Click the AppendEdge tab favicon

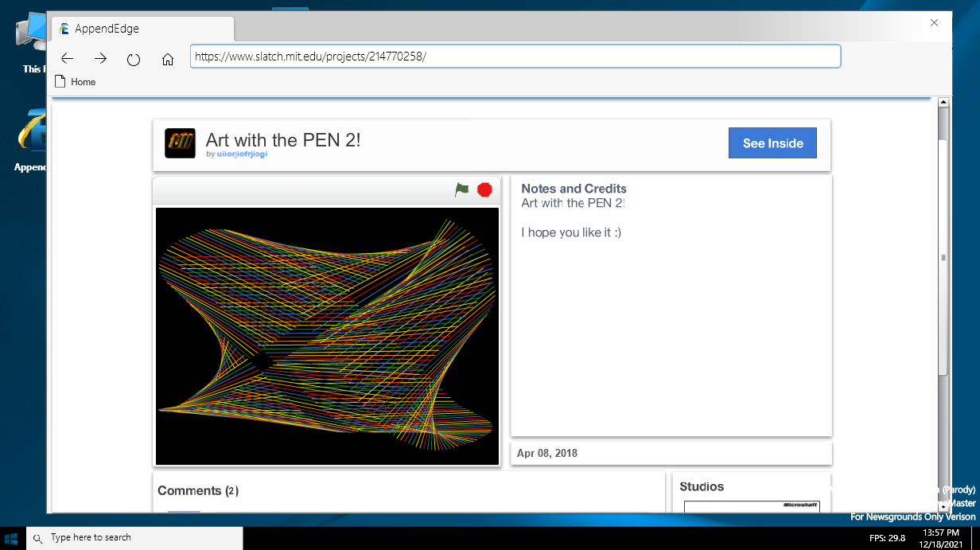click(x=64, y=29)
